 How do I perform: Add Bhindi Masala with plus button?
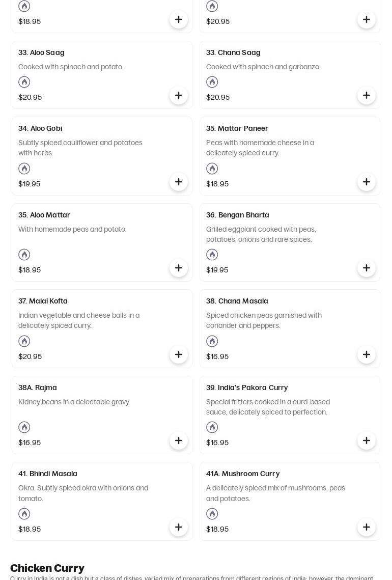coord(179,527)
